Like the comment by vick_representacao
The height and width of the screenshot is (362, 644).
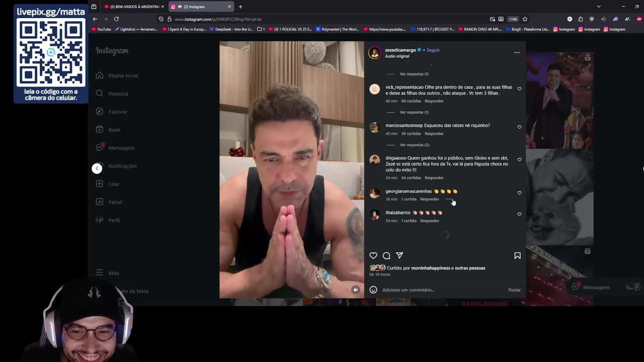pos(519,89)
